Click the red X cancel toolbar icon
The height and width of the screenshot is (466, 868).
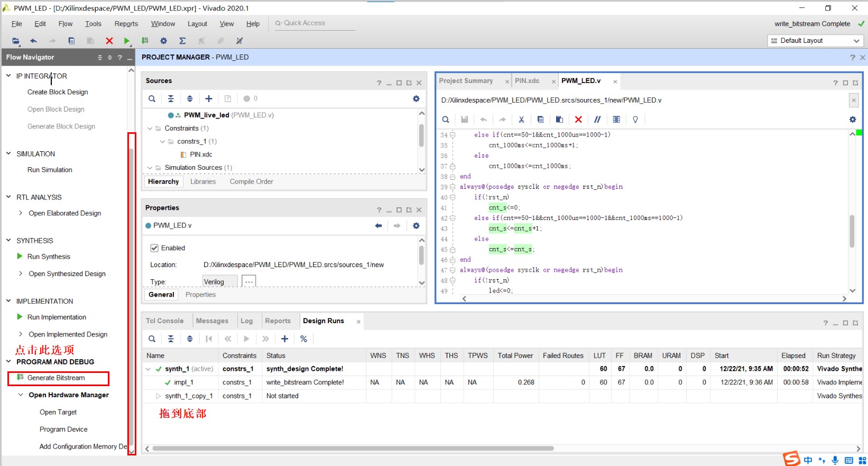click(109, 41)
